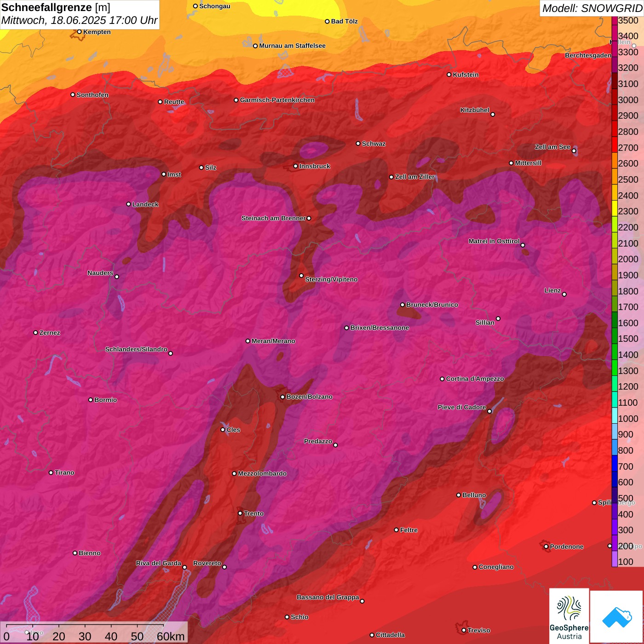Viewport: 644px width, 644px height.
Task: Select the Kufstein location dot
Action: coord(449,75)
